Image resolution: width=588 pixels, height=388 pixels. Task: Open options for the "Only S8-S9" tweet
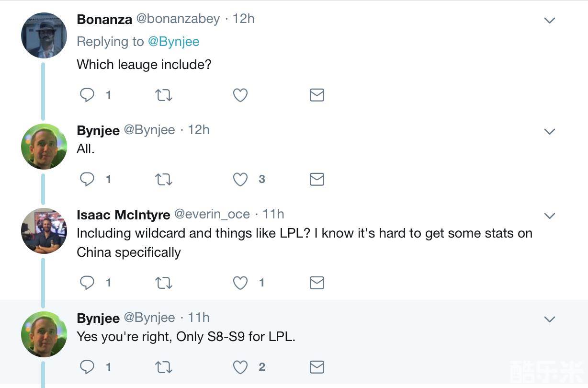(x=550, y=319)
